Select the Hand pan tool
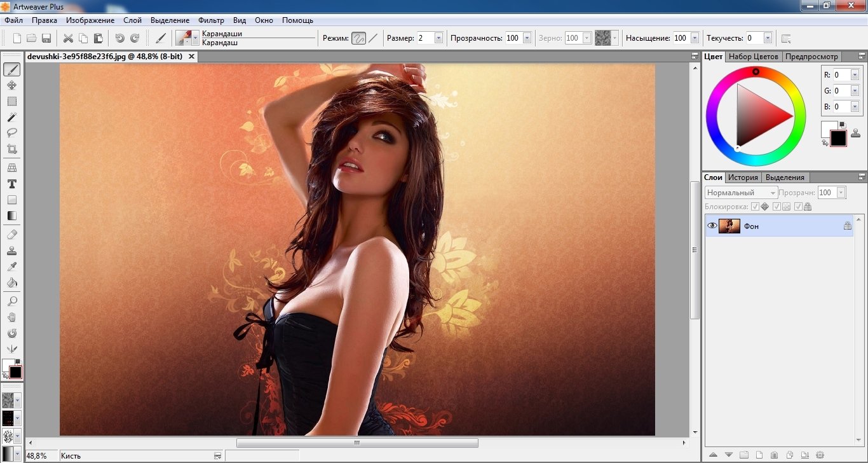Image resolution: width=868 pixels, height=463 pixels. pos(11,317)
